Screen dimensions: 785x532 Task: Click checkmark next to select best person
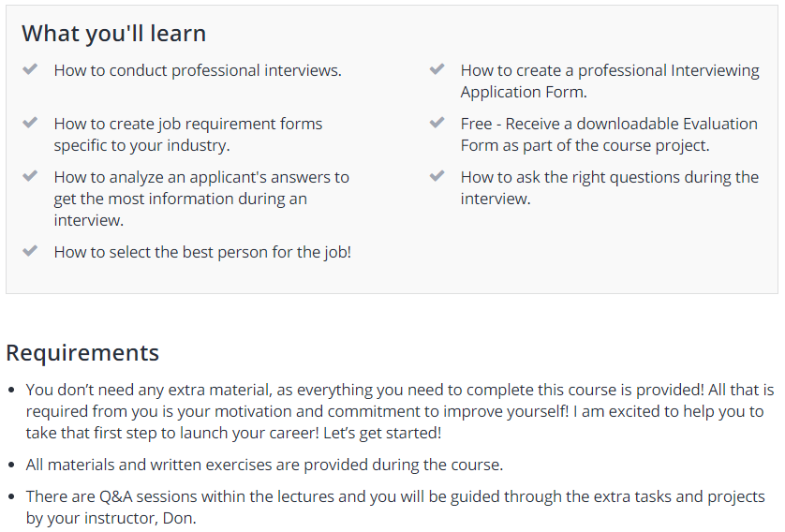point(30,250)
